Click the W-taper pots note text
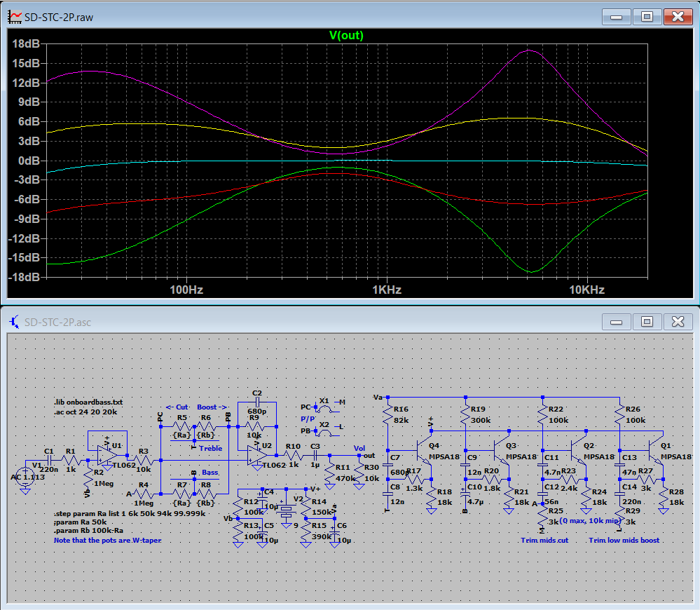The height and width of the screenshot is (610, 700). click(x=108, y=541)
